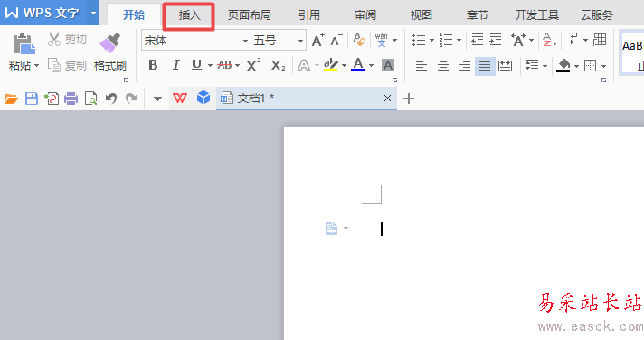Open the 插入 (Insert) ribbon tab
The height and width of the screenshot is (340, 644).
189,15
